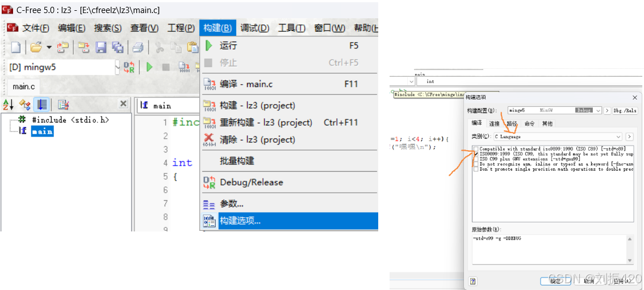Click the icon next to 构建选项... entry

coord(210,221)
